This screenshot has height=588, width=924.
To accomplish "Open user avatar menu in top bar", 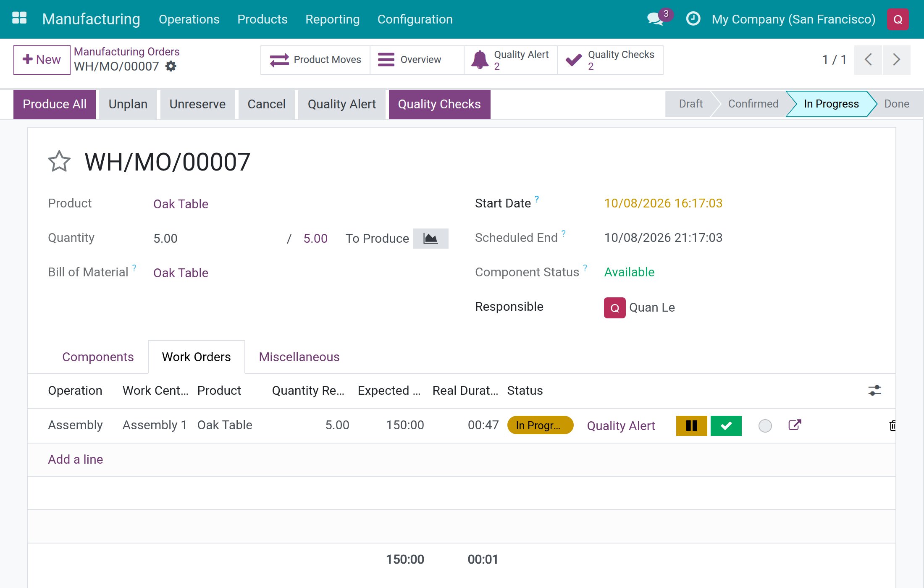I will coord(898,19).
